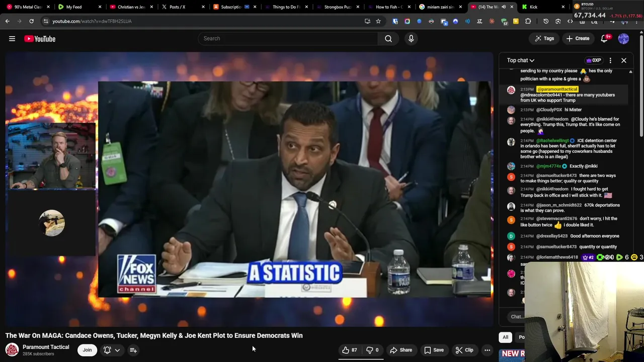The height and width of the screenshot is (362, 644).
Task: Click the search magnifier button
Action: (x=388, y=39)
